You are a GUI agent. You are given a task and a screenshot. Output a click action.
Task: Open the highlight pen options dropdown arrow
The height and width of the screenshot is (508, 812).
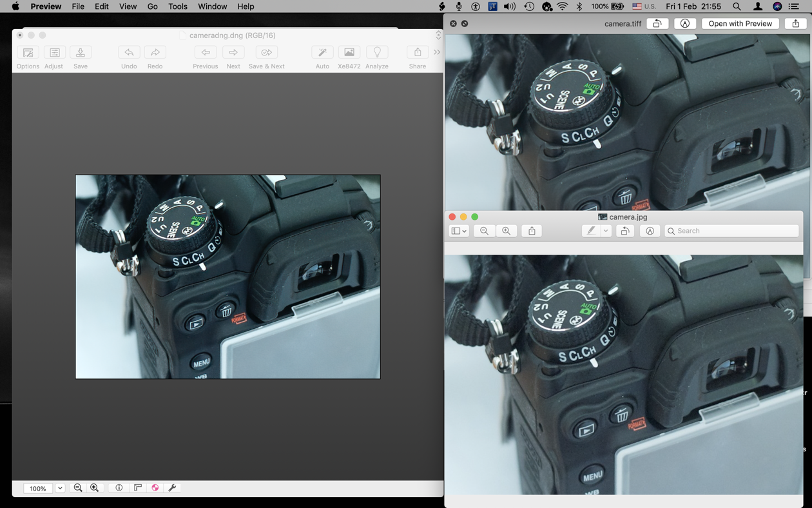coord(606,231)
